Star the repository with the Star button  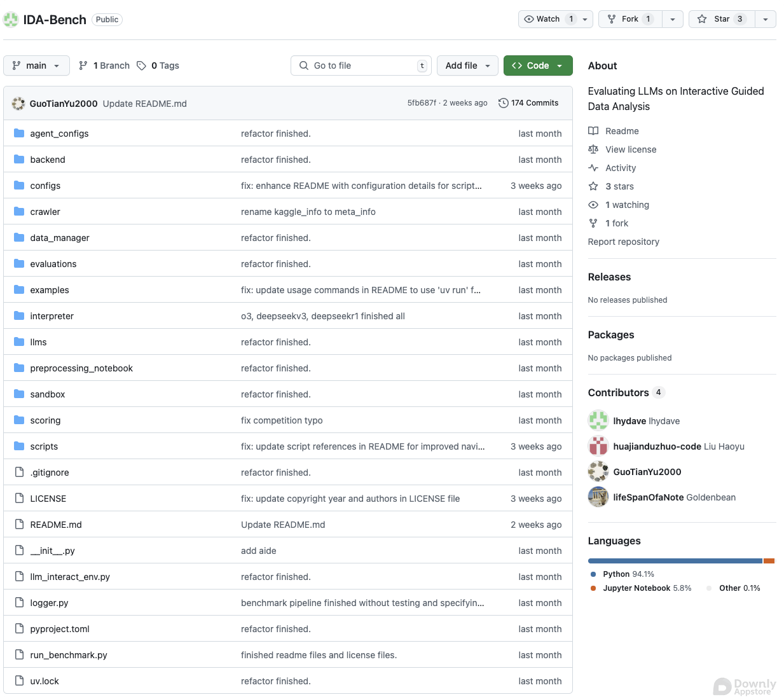(722, 19)
